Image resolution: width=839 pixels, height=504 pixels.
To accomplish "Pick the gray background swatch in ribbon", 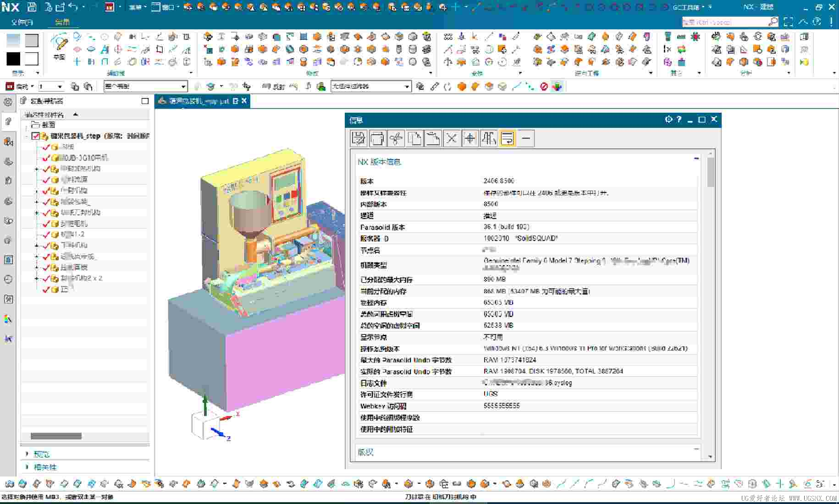I will click(32, 41).
